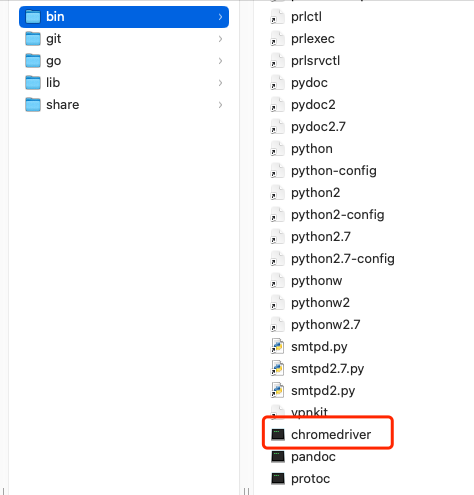
Task: Select the lib folder icon
Action: 33,83
